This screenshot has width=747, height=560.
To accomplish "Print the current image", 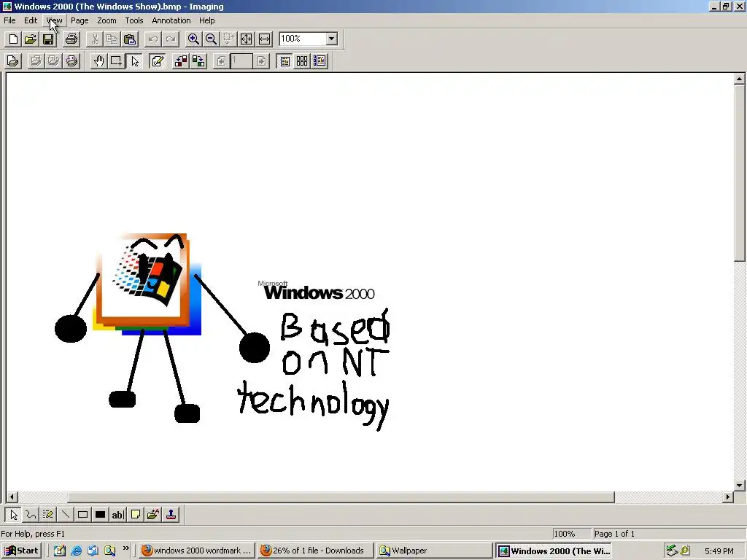I will coord(71,39).
